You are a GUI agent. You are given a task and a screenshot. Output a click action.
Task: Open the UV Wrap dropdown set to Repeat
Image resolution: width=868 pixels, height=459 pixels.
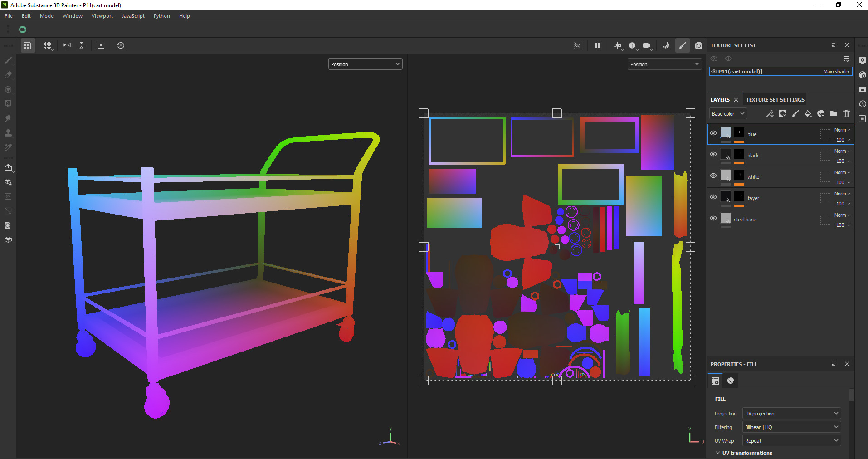tap(791, 441)
